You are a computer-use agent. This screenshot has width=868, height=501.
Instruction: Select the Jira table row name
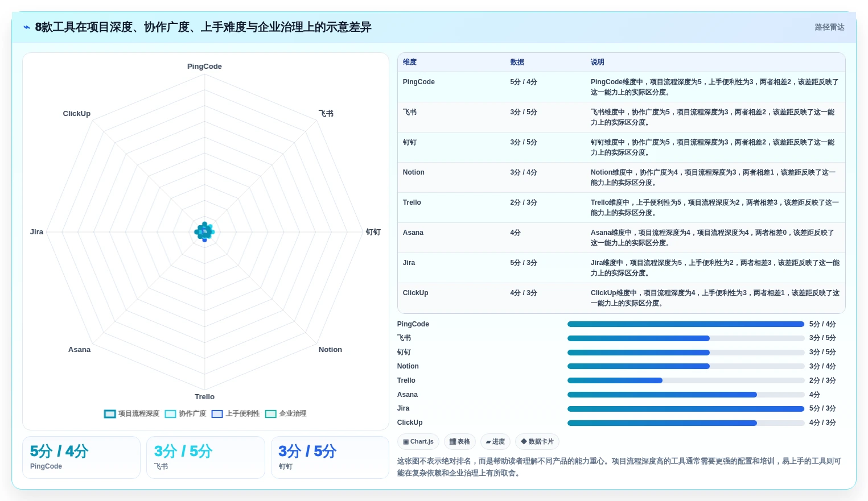(409, 263)
